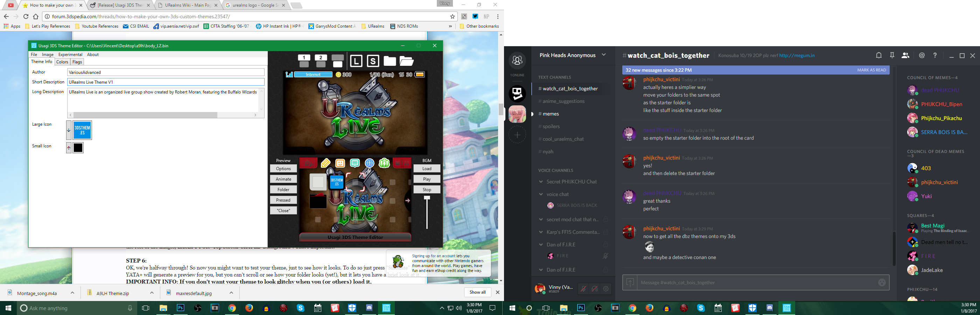Switch to the Colors tab
The width and height of the screenshot is (980, 315).
[x=62, y=62]
